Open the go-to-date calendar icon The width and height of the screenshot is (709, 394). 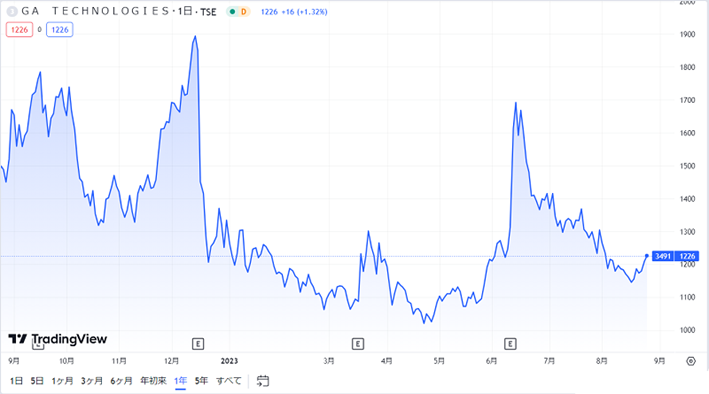(x=263, y=381)
